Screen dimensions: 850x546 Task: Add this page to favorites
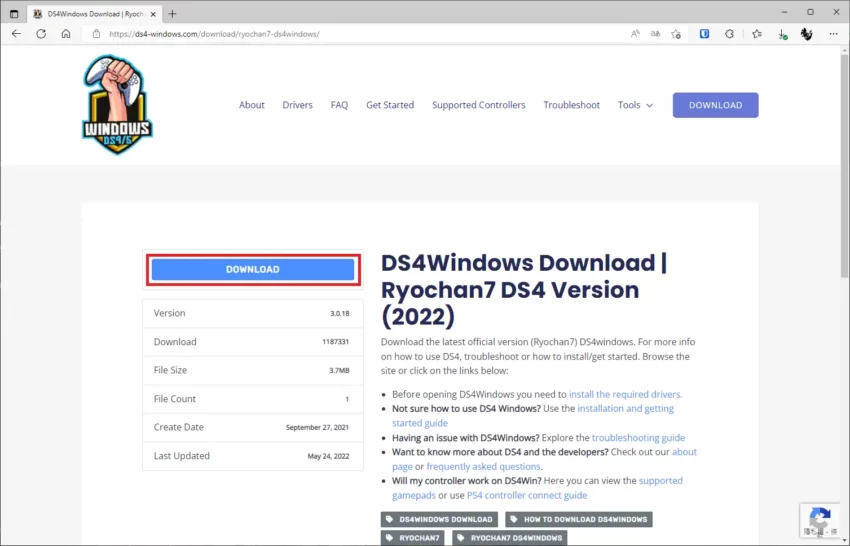pyautogui.click(x=676, y=34)
